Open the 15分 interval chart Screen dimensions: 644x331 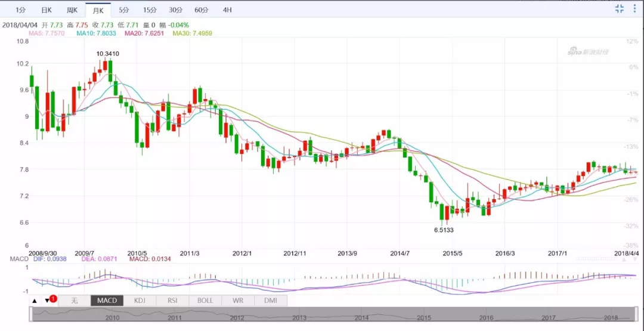(149, 10)
